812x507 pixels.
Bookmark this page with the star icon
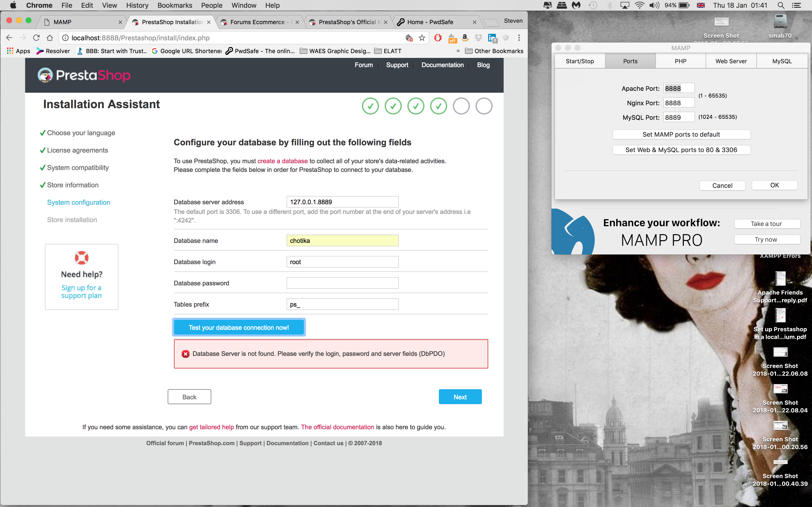pyautogui.click(x=422, y=38)
